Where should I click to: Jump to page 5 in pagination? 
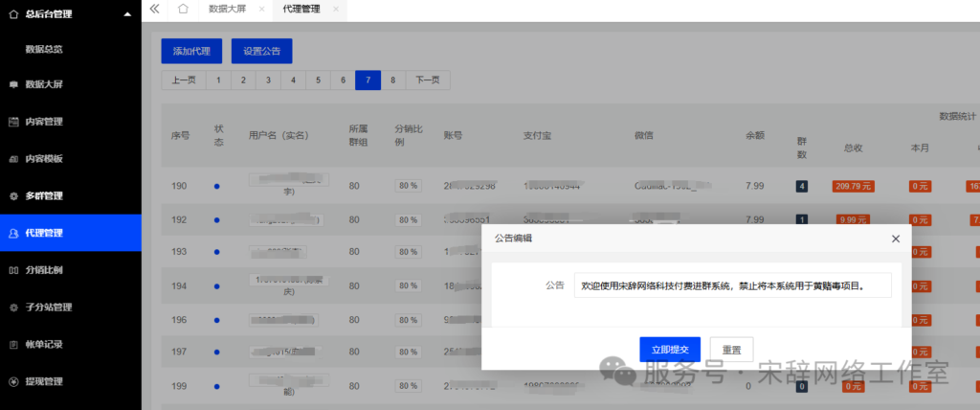318,80
